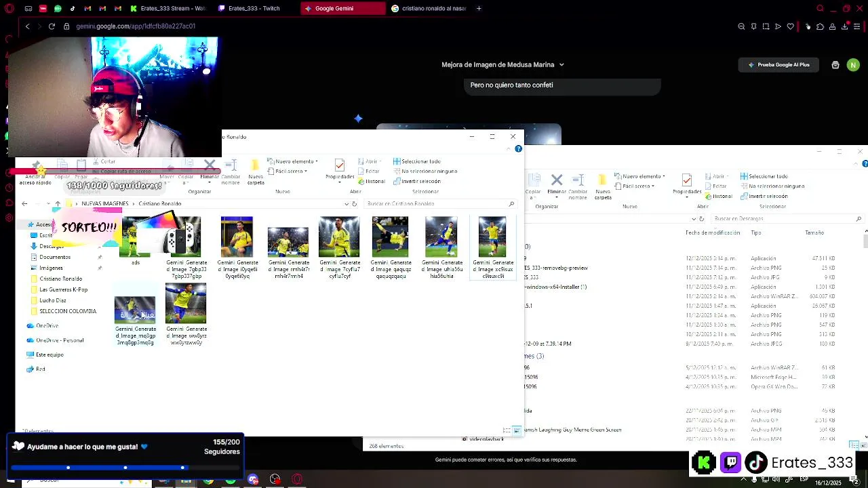
Task: Switch to large icons view in Cristiano Ronaldo window
Action: [517, 430]
